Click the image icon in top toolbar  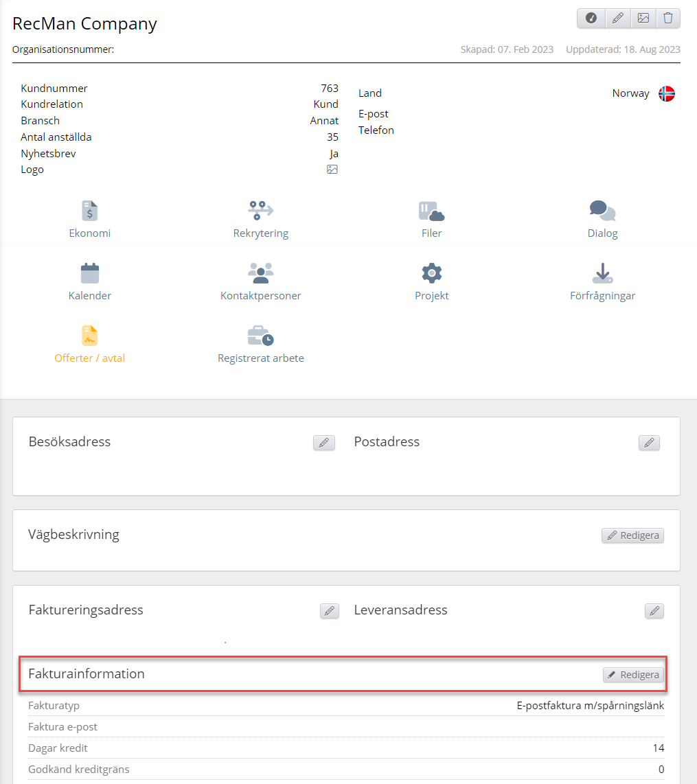point(643,19)
